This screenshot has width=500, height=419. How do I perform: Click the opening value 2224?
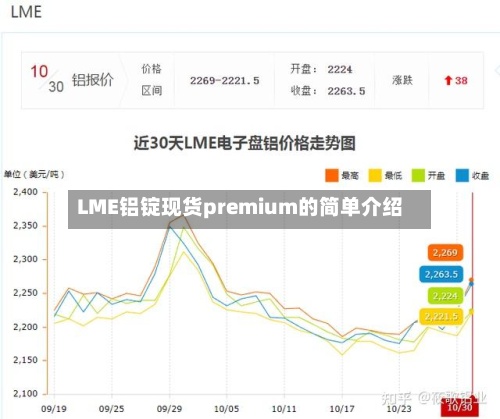(339, 69)
